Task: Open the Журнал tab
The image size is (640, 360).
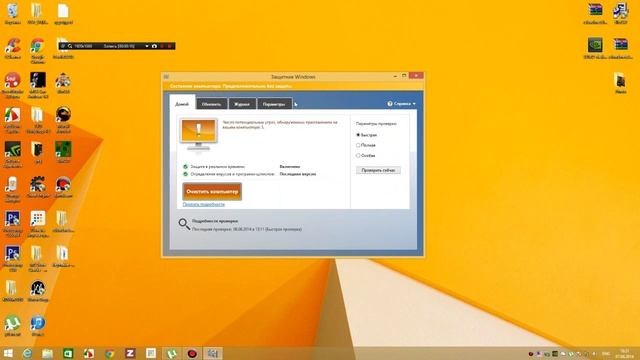Action: 242,104
